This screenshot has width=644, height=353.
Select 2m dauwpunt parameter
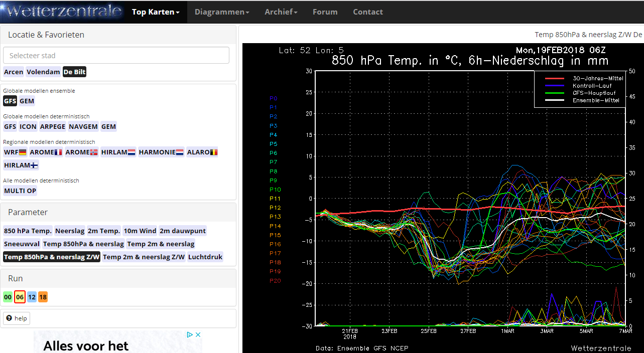183,231
